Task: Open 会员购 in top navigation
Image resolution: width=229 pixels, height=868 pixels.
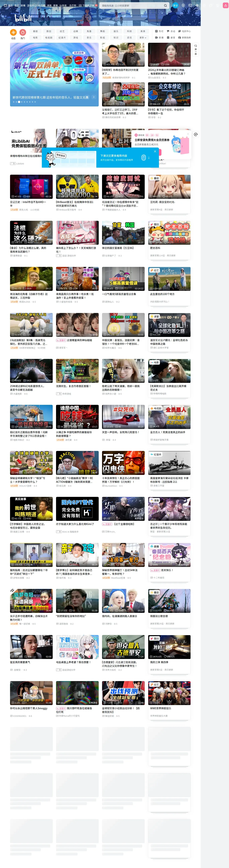Action: (41, 5)
